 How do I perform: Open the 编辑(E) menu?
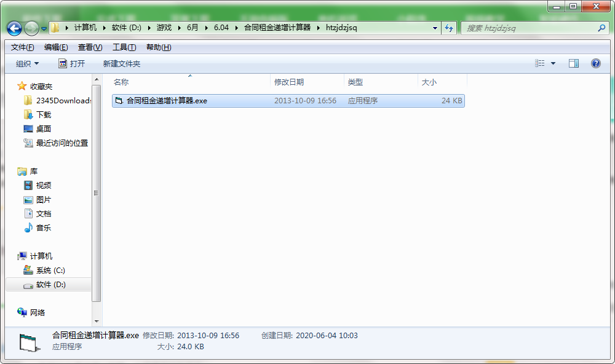click(x=56, y=47)
